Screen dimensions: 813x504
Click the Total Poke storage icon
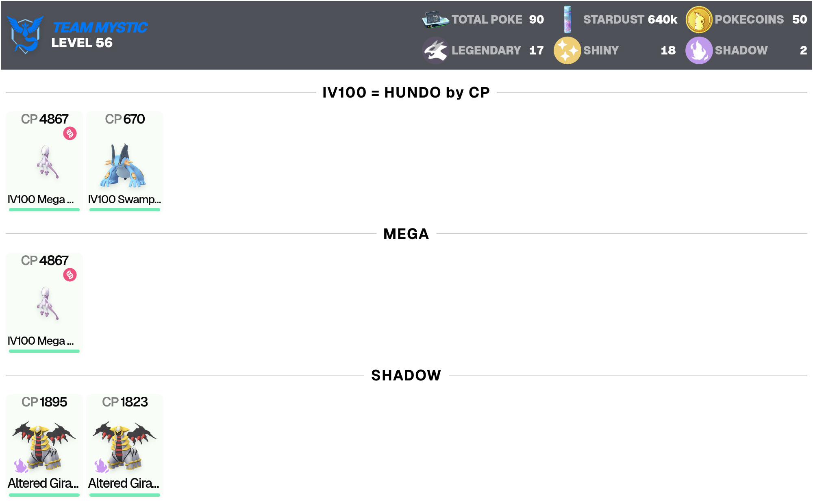pyautogui.click(x=435, y=19)
